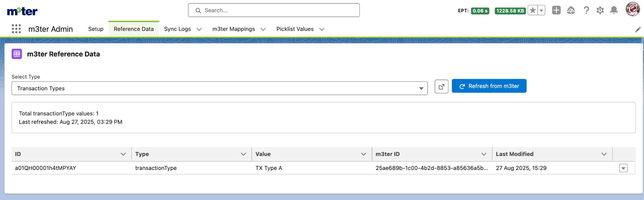Click the Refresh from m3ter button

pos(489,86)
